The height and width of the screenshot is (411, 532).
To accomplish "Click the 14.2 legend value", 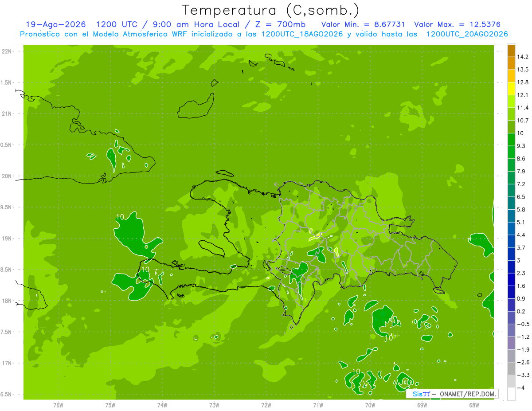I will coord(524,57).
